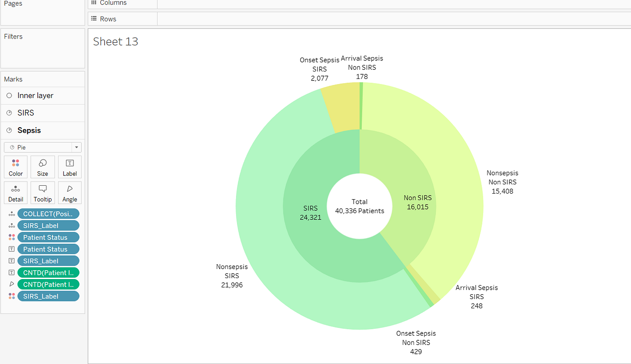Select the Detail shelf icon
Viewport: 631px width, 364px height.
click(x=15, y=193)
